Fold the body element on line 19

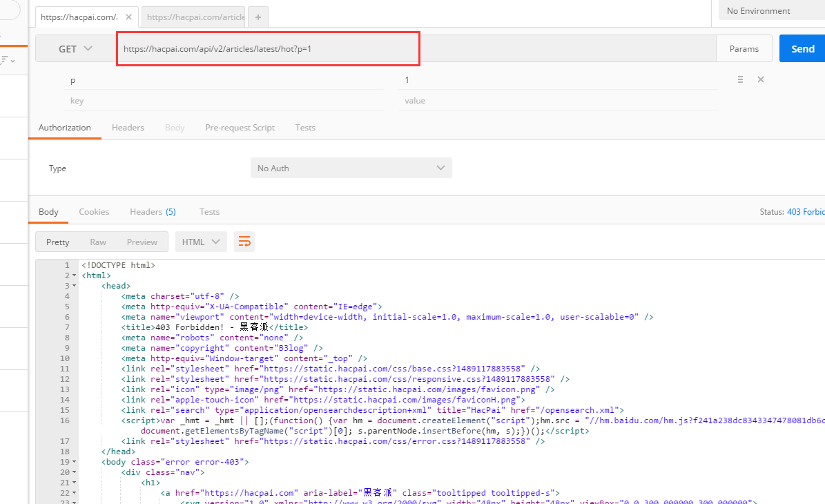pyautogui.click(x=75, y=462)
